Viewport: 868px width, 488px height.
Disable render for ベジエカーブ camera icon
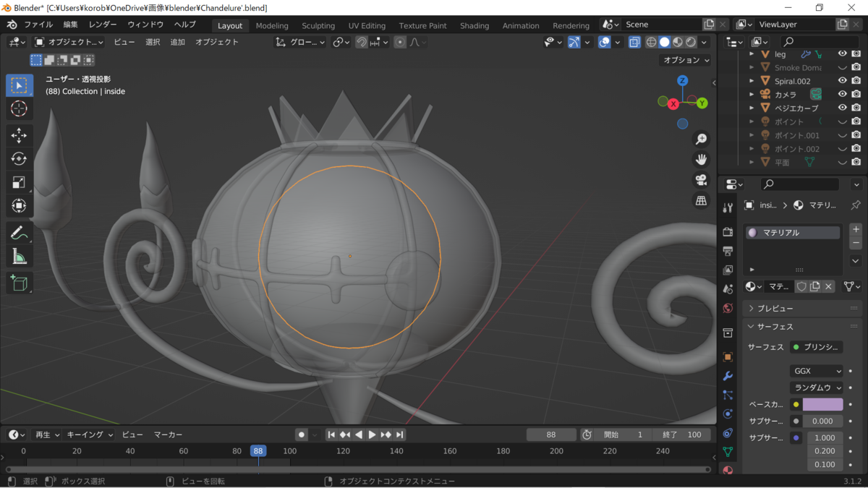(856, 108)
